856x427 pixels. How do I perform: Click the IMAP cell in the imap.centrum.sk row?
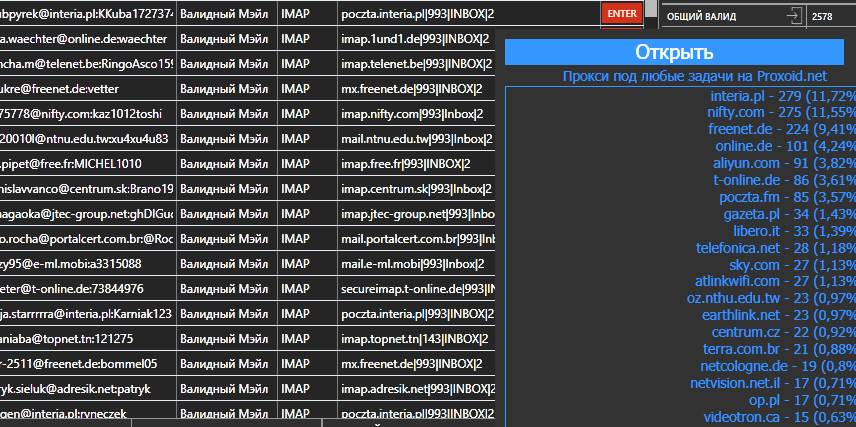coord(307,189)
